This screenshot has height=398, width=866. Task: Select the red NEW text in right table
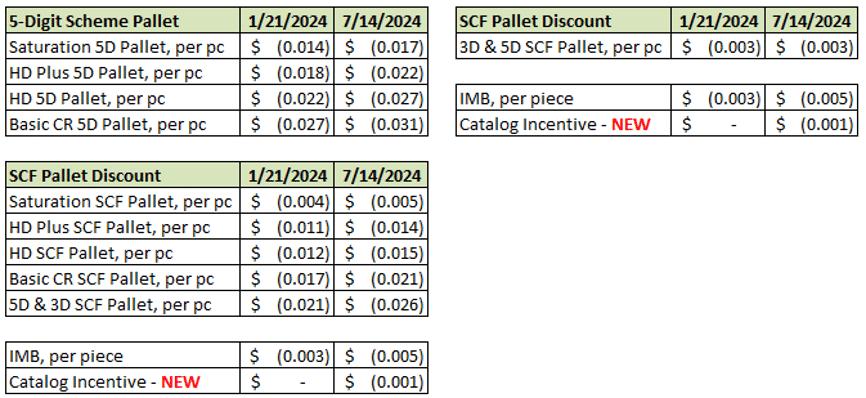tap(631, 124)
